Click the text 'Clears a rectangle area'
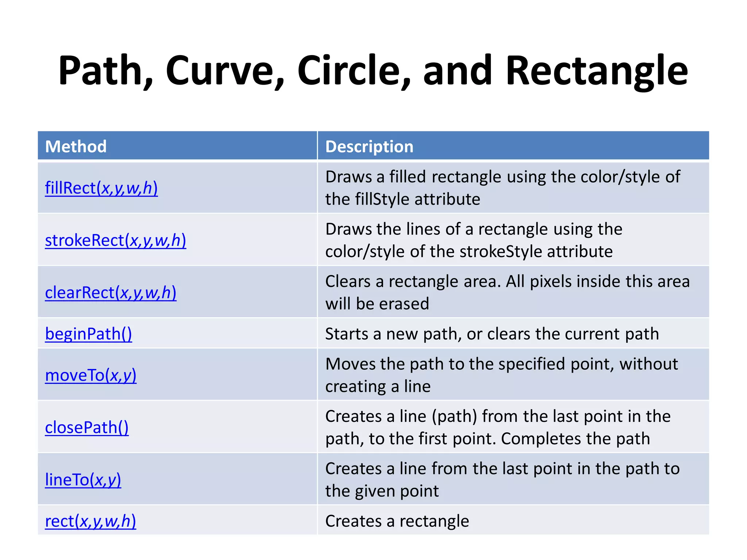 click(413, 281)
